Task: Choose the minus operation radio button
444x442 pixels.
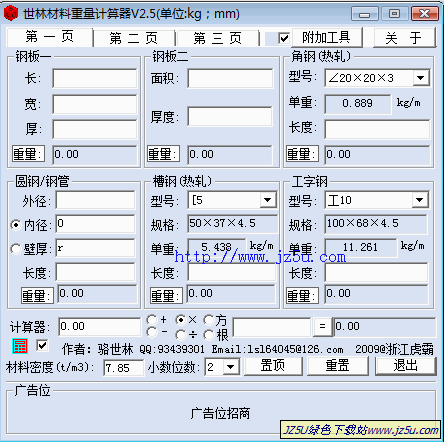Action: click(x=152, y=332)
